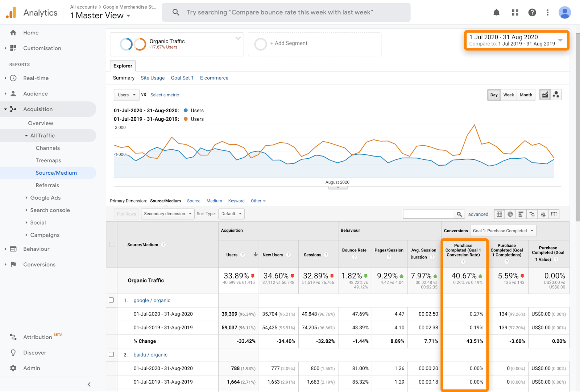Switch to the E-commerce tab
The width and height of the screenshot is (580, 392).
(x=214, y=78)
